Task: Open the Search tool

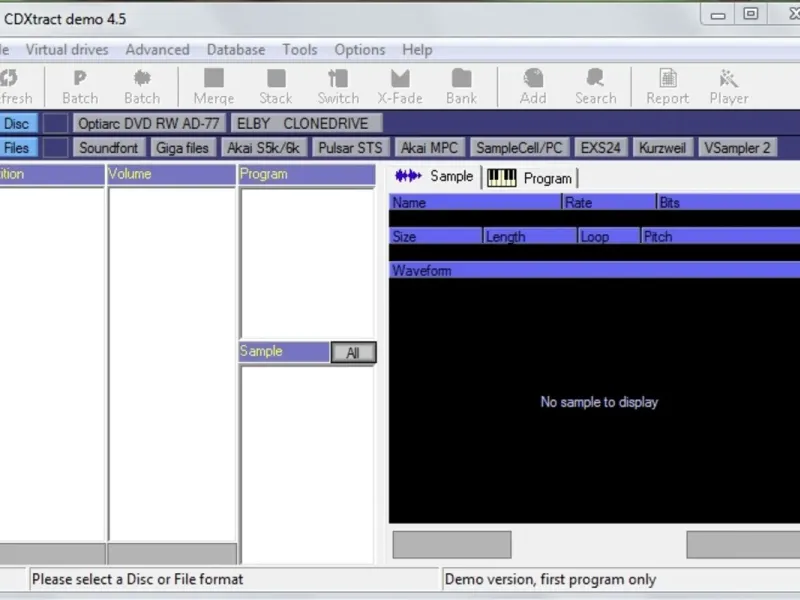Action: coord(595,87)
